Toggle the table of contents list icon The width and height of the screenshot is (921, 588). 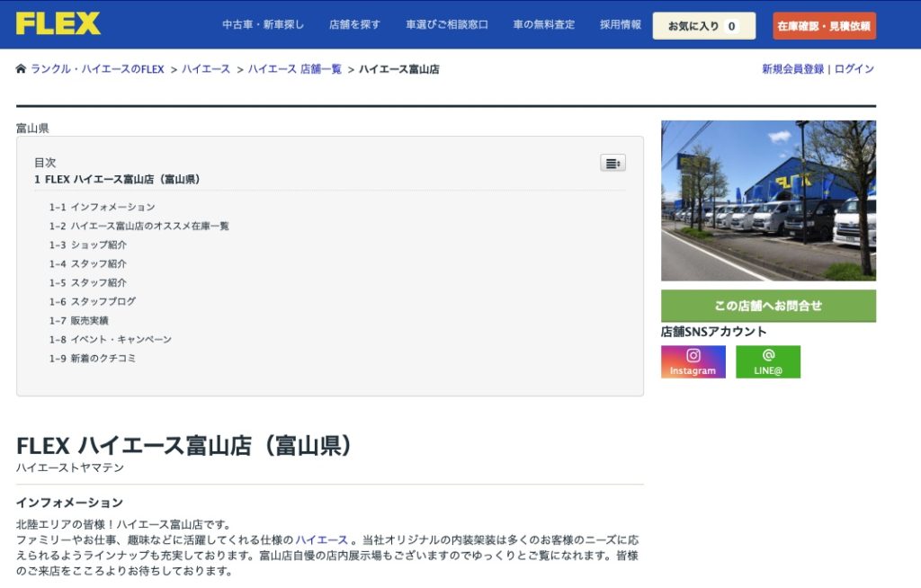point(613,163)
